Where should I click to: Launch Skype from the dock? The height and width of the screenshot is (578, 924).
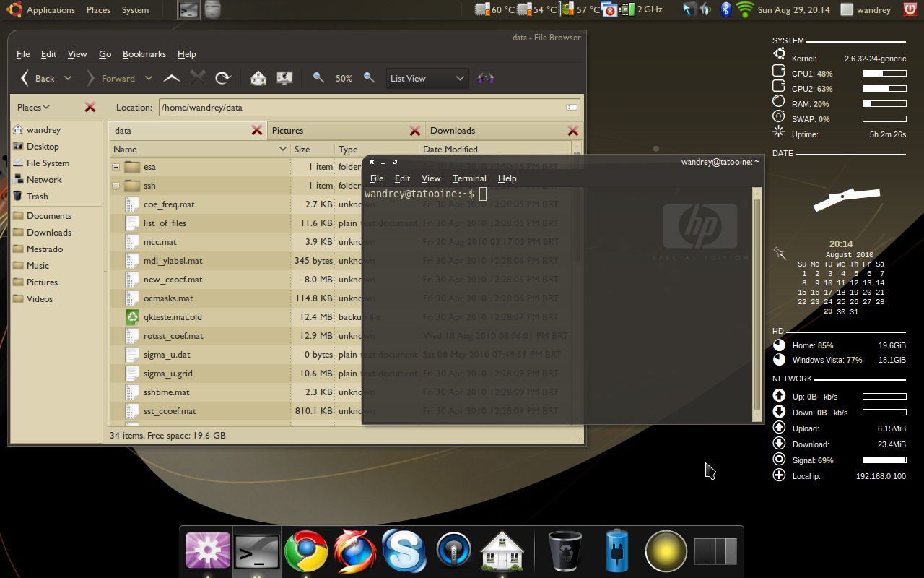point(404,551)
